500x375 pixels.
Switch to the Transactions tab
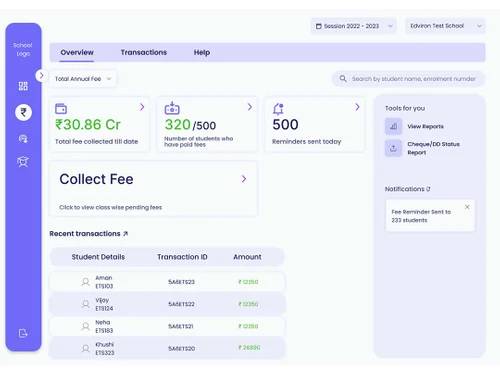144,52
